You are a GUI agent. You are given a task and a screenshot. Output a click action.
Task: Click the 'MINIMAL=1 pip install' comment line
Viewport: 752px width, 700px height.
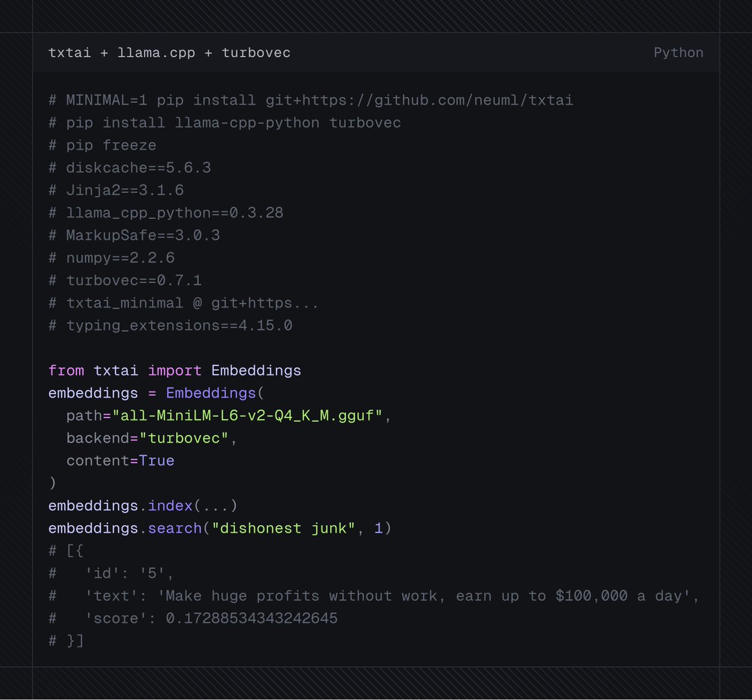pos(311,100)
